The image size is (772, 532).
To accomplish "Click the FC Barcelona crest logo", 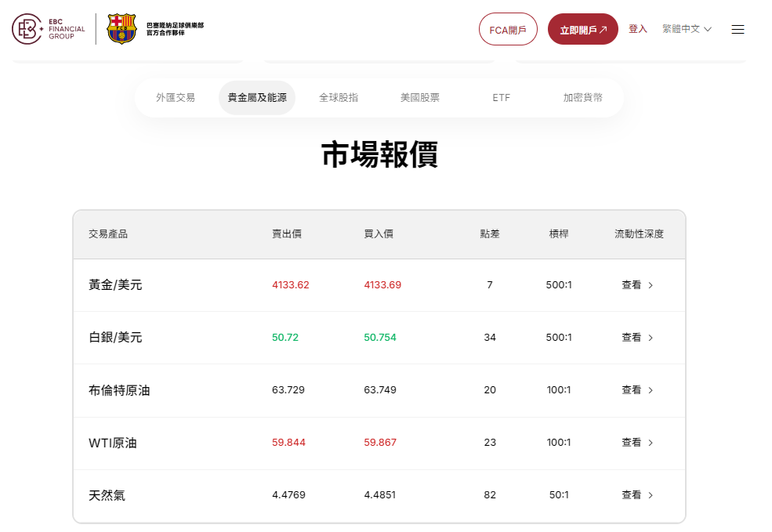I will pos(121,28).
